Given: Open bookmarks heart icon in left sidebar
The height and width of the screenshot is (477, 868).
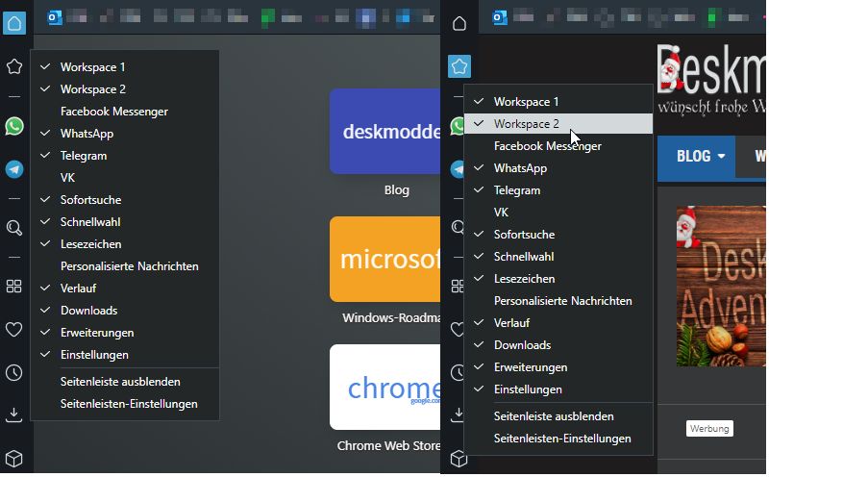Looking at the screenshot, I should [x=14, y=329].
